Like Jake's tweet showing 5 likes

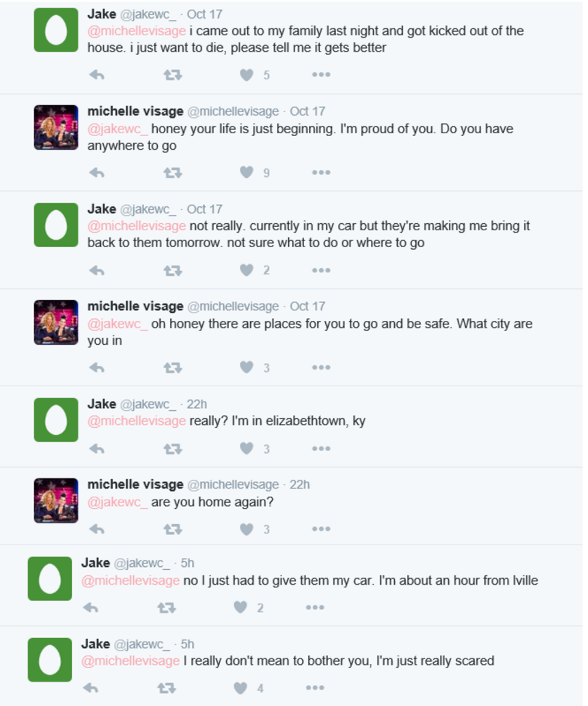point(247,75)
